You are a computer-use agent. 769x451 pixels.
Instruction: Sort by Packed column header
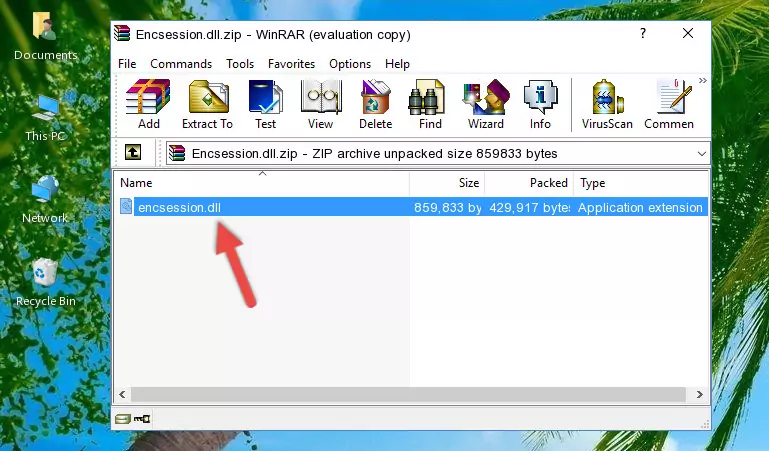pos(529,183)
